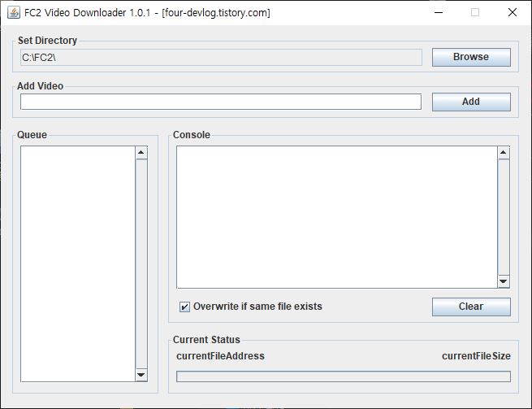Click the currentFileAddress label
532x409 pixels.
coord(220,356)
